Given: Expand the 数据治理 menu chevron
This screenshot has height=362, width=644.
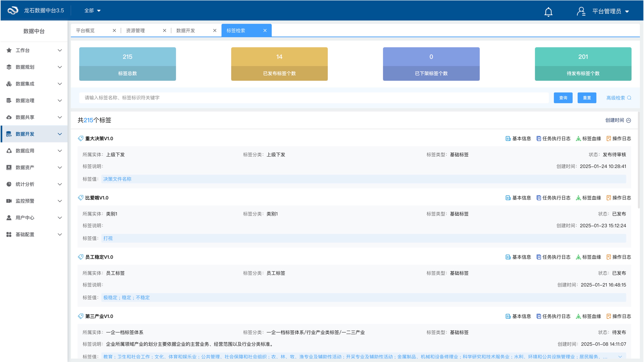Looking at the screenshot, I should point(60,101).
